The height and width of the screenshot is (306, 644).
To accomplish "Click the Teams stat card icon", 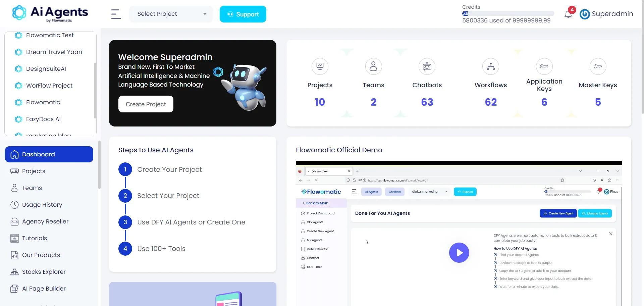I will click(373, 66).
